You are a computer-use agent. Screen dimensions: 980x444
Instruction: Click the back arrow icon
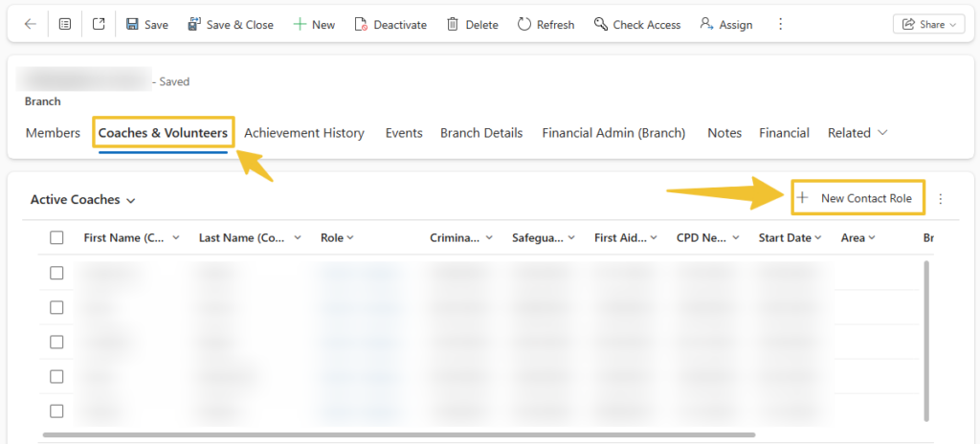pyautogui.click(x=31, y=25)
